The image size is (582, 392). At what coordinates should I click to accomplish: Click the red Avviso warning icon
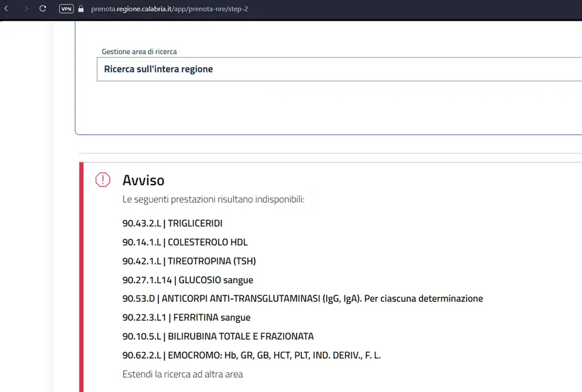coord(103,180)
